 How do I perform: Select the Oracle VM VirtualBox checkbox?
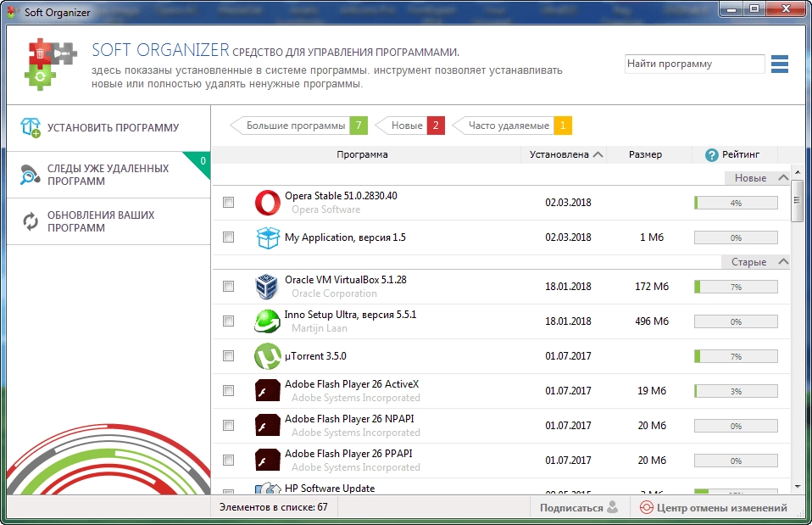point(228,287)
